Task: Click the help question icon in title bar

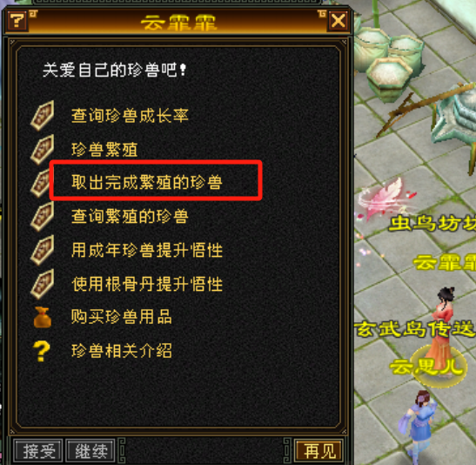Action: tap(17, 21)
